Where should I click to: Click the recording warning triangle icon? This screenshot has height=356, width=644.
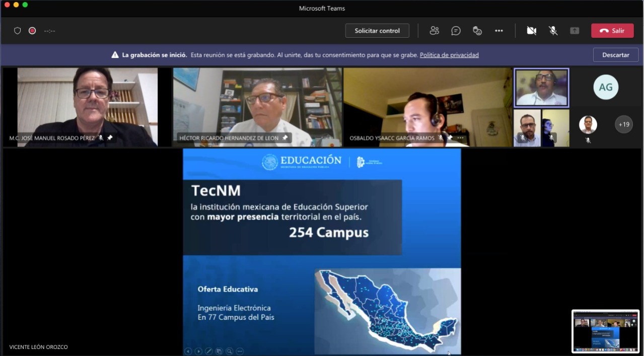click(115, 55)
